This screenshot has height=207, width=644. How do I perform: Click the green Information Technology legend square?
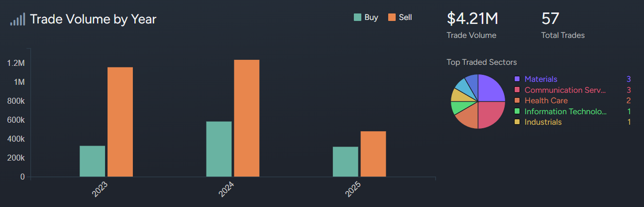tap(517, 112)
